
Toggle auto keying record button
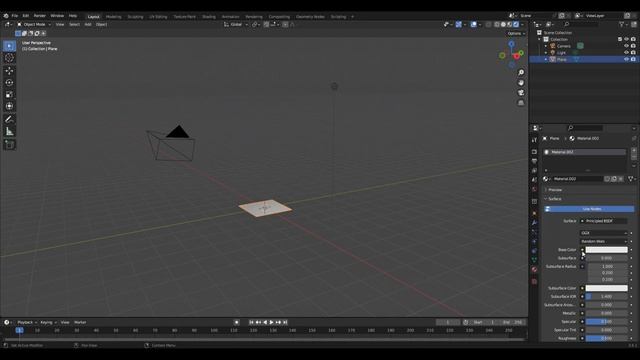point(236,322)
